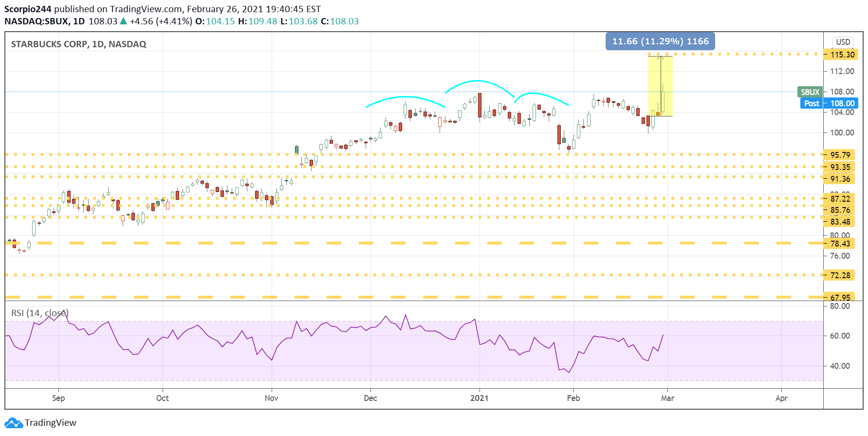868x436 pixels.
Task: Click the RSI 80.00 scale value
Action: (x=840, y=306)
